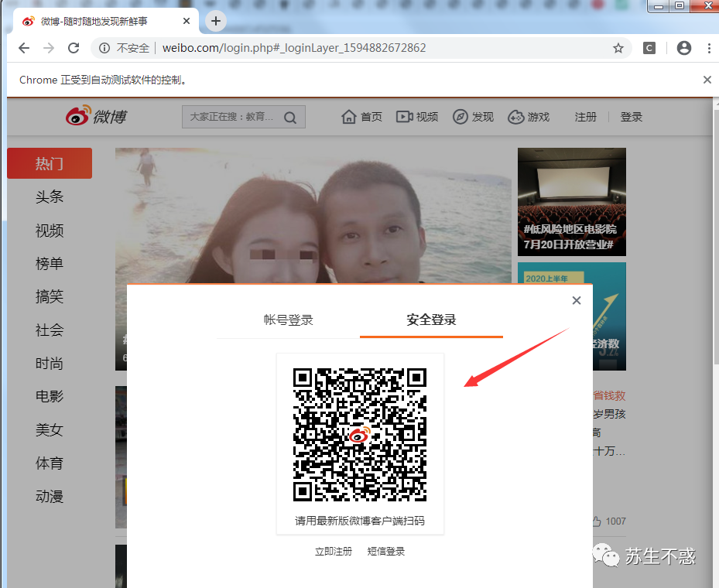
Task: Click the address bar URL
Action: click(x=294, y=48)
